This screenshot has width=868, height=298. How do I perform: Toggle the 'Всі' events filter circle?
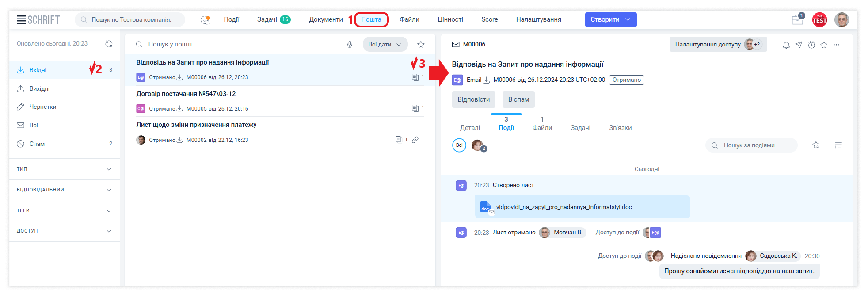[x=459, y=145]
